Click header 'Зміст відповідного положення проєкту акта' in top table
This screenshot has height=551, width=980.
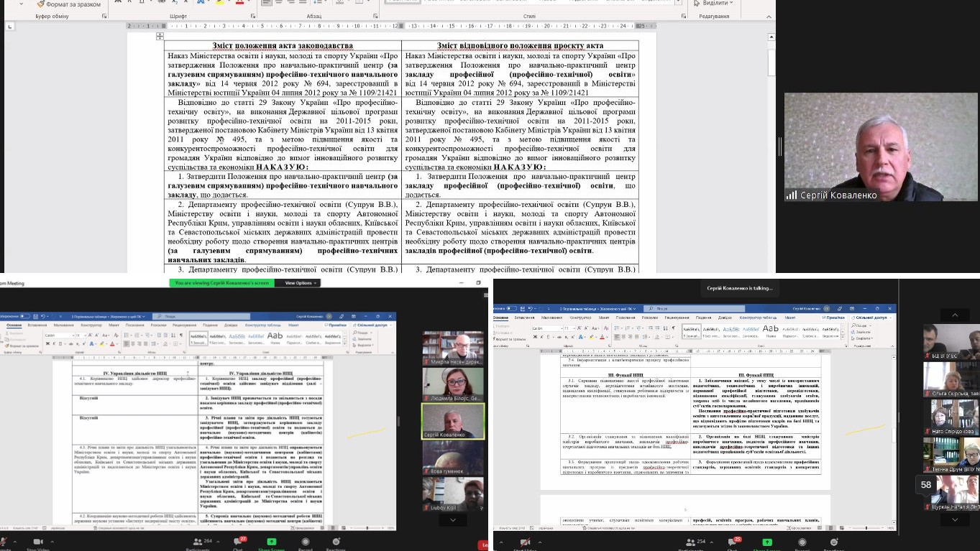pos(520,45)
